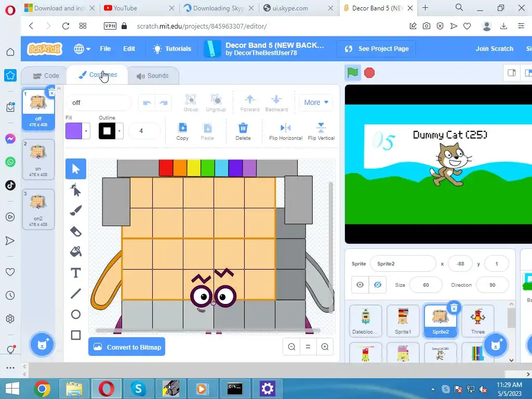Viewport: 532px width, 399px height.
Task: Open Chrome from the taskbar
Action: click(42, 389)
